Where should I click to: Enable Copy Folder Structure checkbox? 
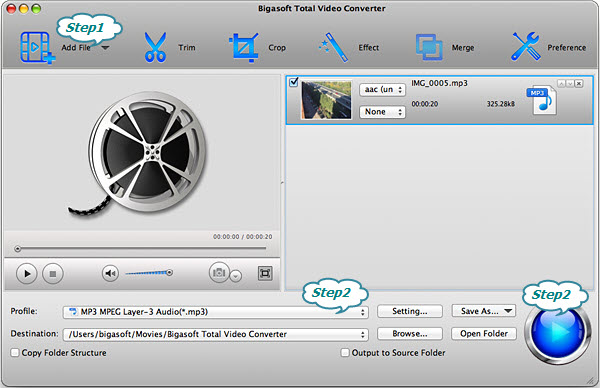[15, 352]
